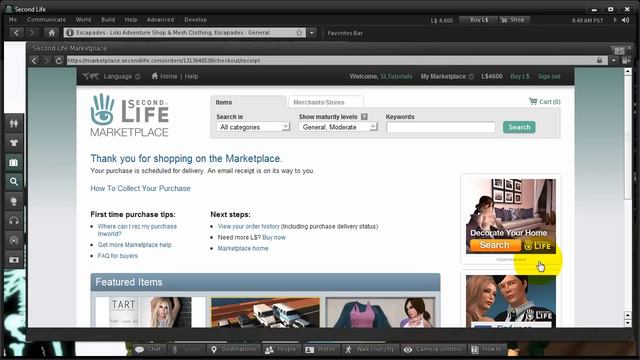Click the maturity levels help question icon
Screen dimensions: 640x360
(x=364, y=117)
